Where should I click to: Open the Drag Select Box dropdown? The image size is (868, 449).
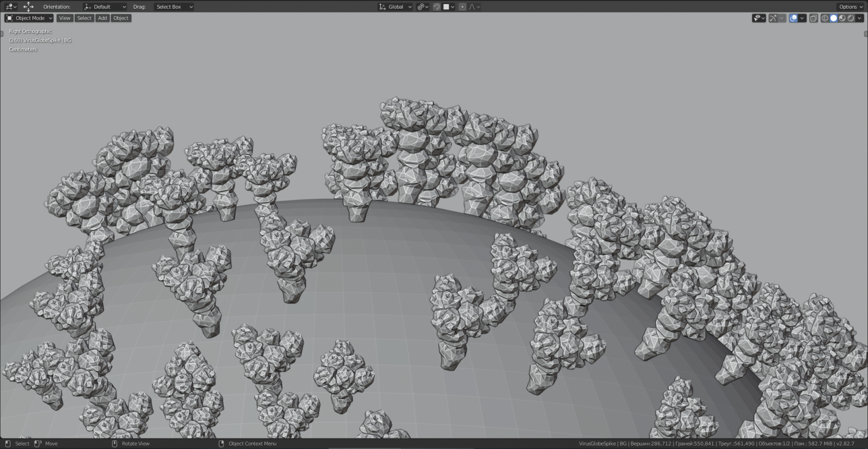coord(174,7)
